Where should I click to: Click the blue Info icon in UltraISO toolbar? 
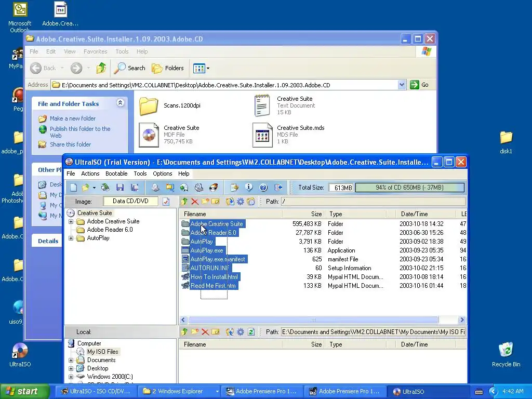pos(249,187)
